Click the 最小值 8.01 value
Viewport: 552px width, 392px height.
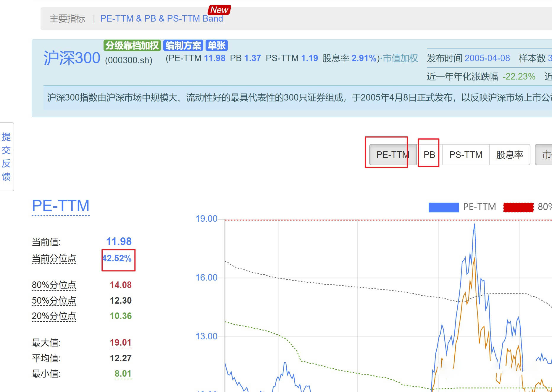[123, 374]
